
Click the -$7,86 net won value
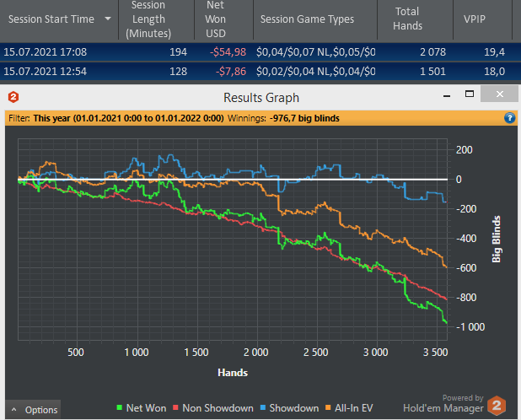click(x=231, y=71)
